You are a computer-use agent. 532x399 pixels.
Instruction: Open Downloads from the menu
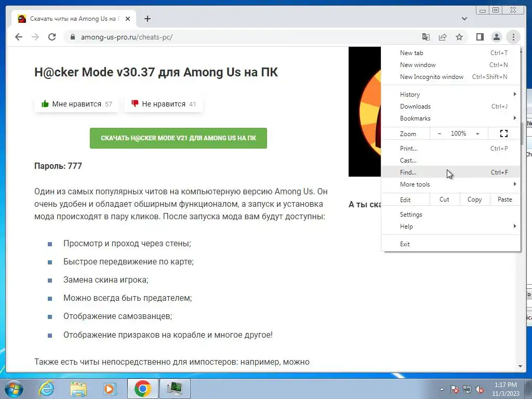pyautogui.click(x=451, y=106)
